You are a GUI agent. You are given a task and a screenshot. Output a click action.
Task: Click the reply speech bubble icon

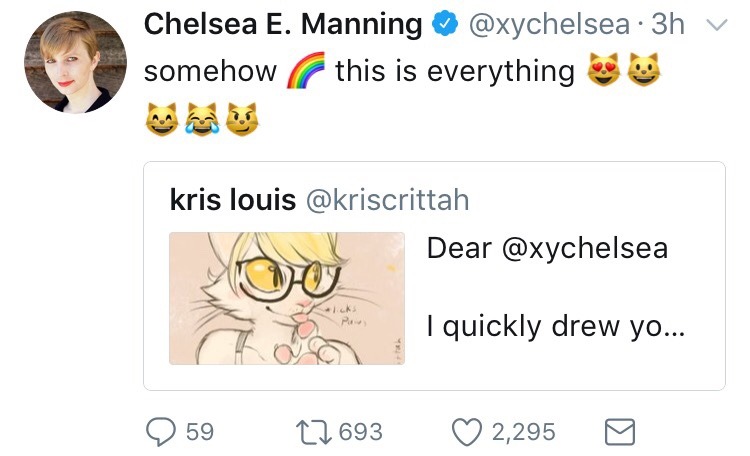pyautogui.click(x=162, y=431)
